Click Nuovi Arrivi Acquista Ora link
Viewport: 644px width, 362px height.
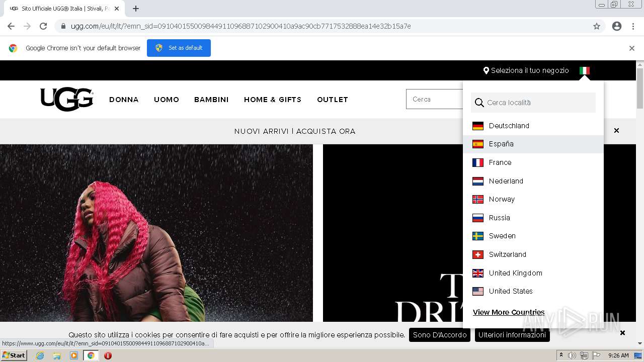coord(295,131)
